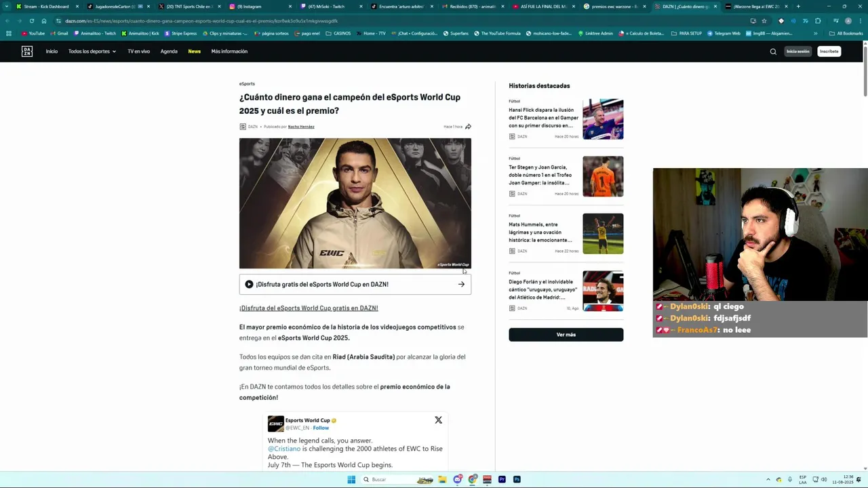
Task: Click the X logo in embedded tweet
Action: coord(438,420)
